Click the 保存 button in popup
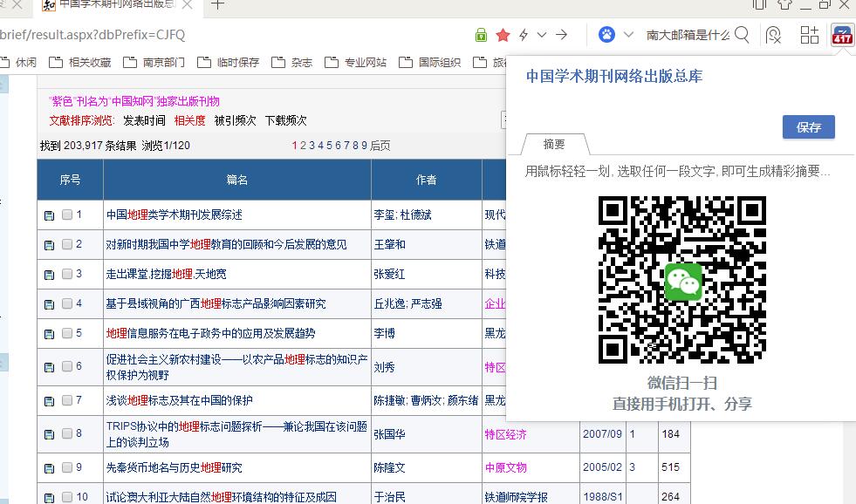The image size is (856, 504). (x=809, y=127)
